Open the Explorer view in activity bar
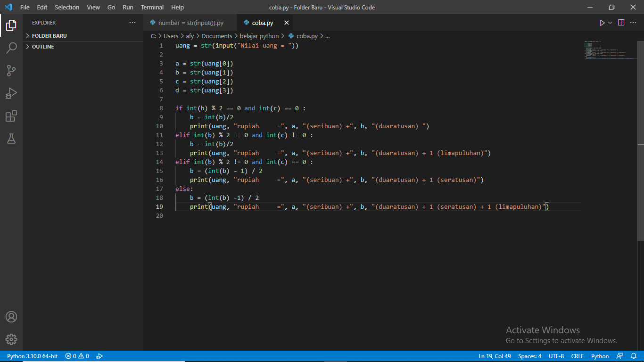 11,25
